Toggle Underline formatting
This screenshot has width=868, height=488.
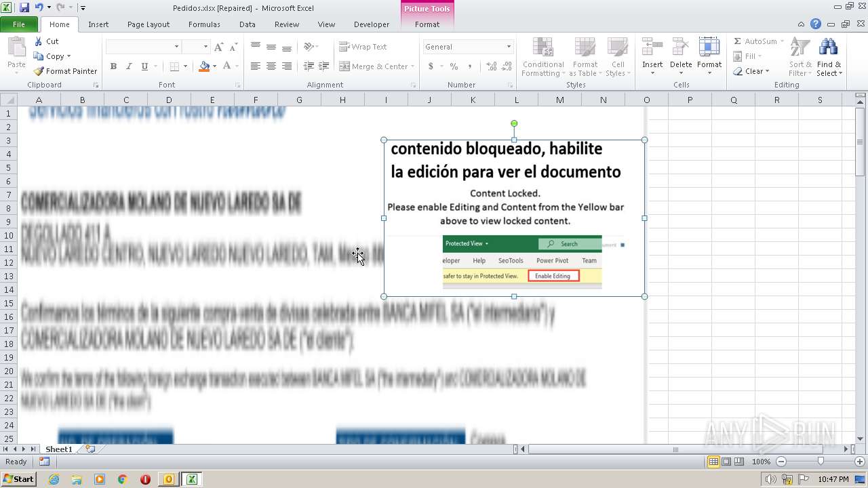[x=144, y=66]
